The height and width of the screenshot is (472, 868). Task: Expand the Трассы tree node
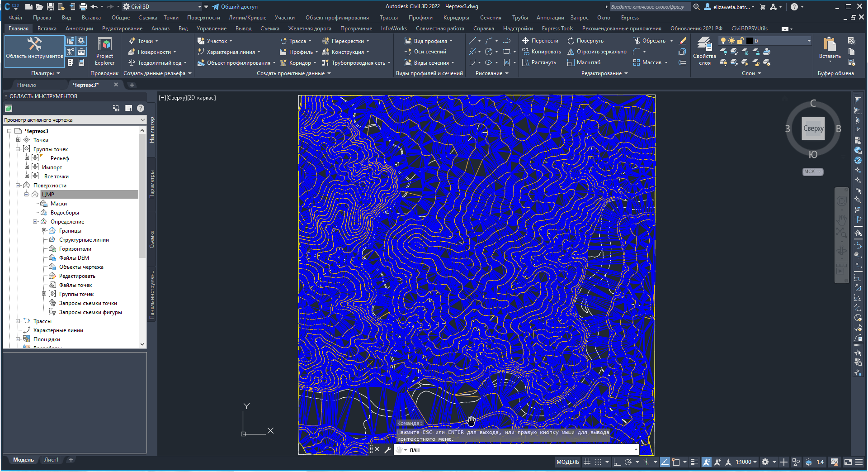tap(18, 321)
